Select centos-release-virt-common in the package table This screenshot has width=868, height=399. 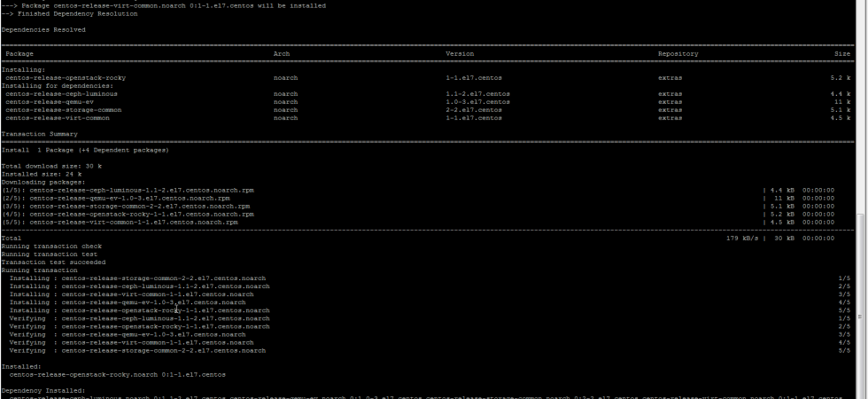(58, 118)
